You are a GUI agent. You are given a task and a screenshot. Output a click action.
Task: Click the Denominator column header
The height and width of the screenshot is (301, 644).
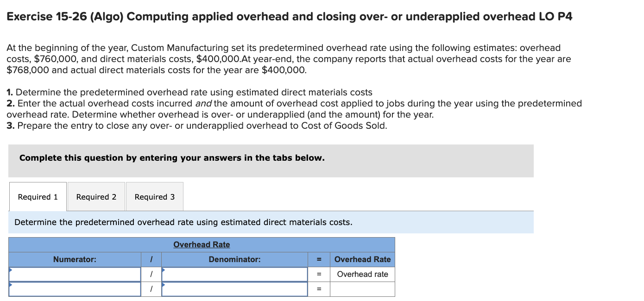[x=234, y=259]
